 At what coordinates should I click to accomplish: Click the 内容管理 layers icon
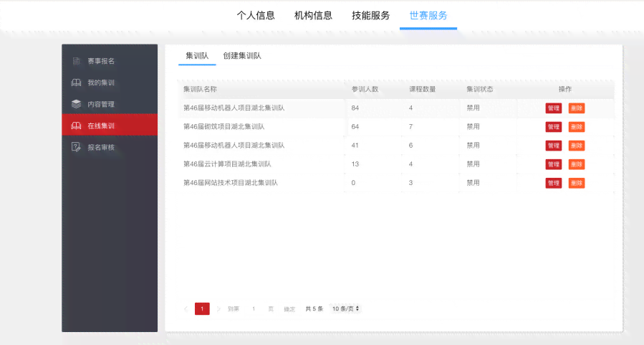77,104
